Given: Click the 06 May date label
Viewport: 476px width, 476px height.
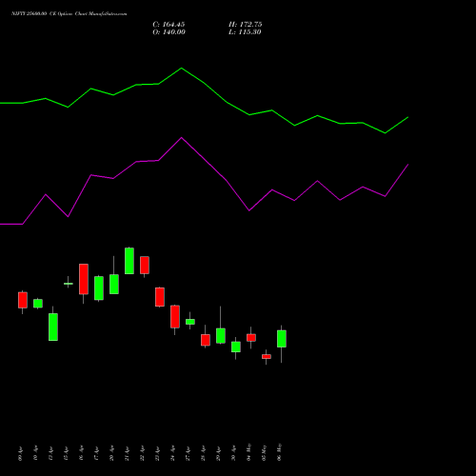Looking at the screenshot, I should pos(279,452).
